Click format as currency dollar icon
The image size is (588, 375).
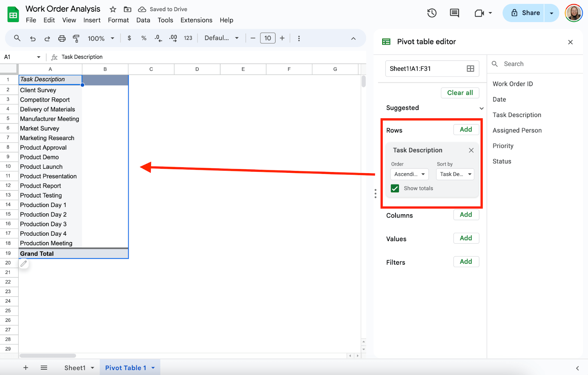[129, 38]
